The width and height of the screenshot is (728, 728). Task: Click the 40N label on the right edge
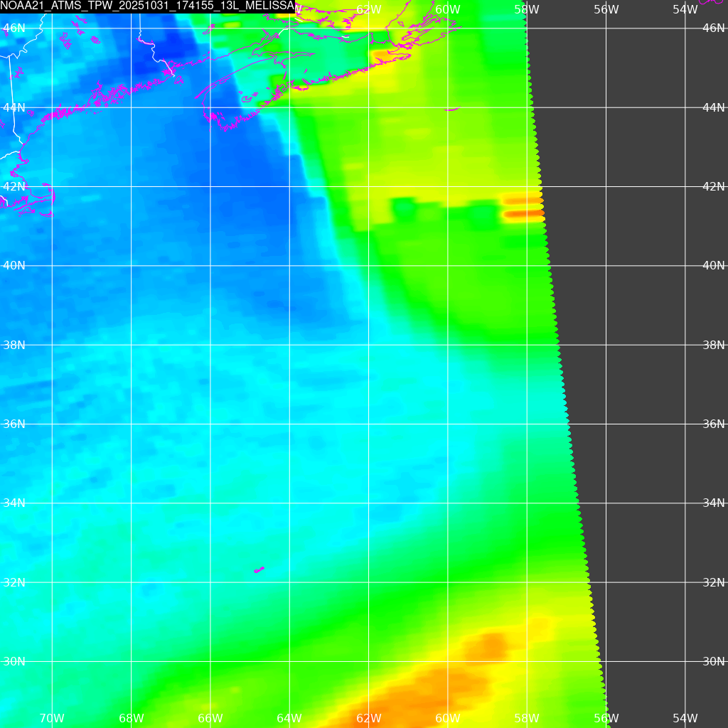713,265
